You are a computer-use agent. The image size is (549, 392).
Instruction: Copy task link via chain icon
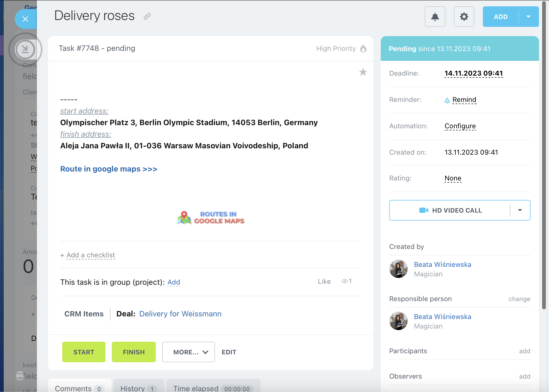[x=147, y=16]
